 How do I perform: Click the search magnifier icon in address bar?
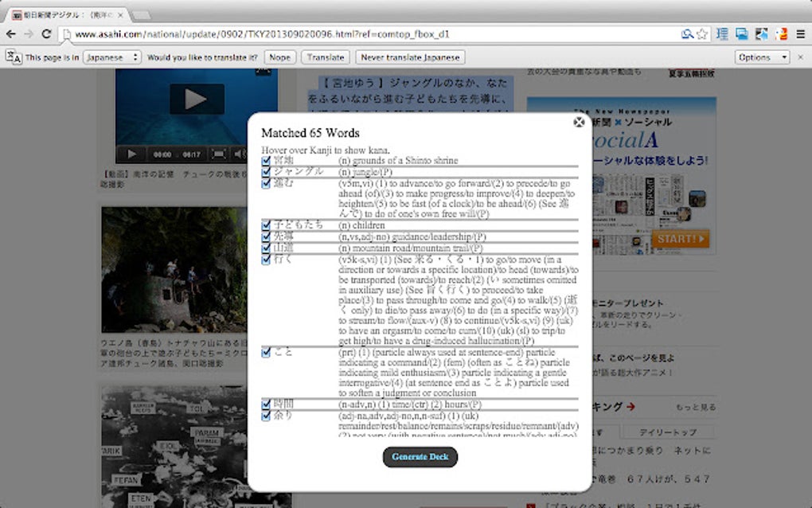coord(687,35)
